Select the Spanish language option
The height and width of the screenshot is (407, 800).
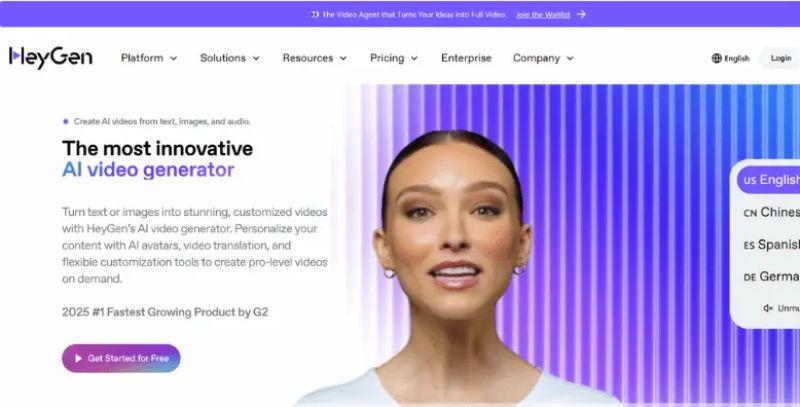coord(771,245)
